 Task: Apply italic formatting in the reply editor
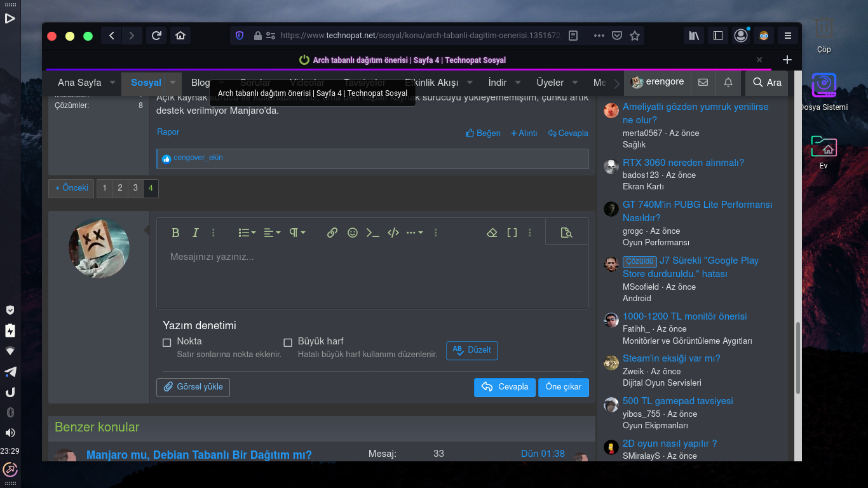point(196,233)
